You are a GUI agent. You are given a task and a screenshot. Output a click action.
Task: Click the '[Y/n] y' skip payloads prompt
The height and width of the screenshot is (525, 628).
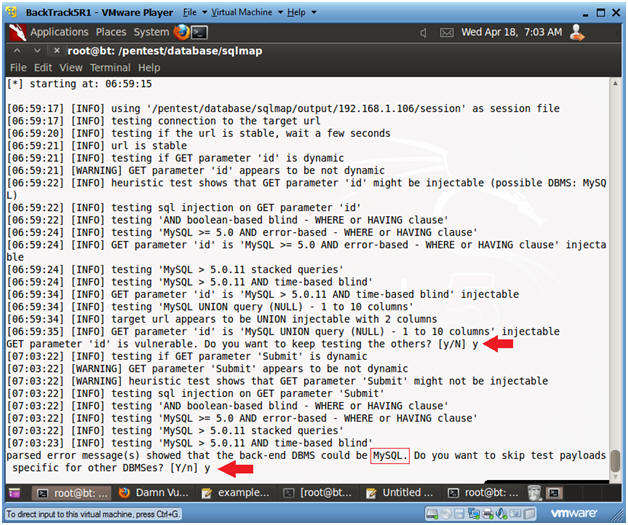pos(190,468)
